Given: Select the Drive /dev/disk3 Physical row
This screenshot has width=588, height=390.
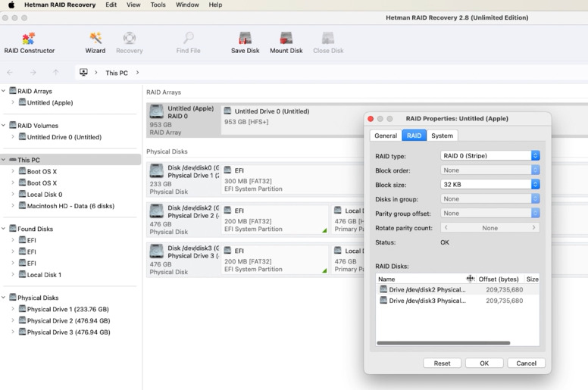Looking at the screenshot, I should coord(458,301).
